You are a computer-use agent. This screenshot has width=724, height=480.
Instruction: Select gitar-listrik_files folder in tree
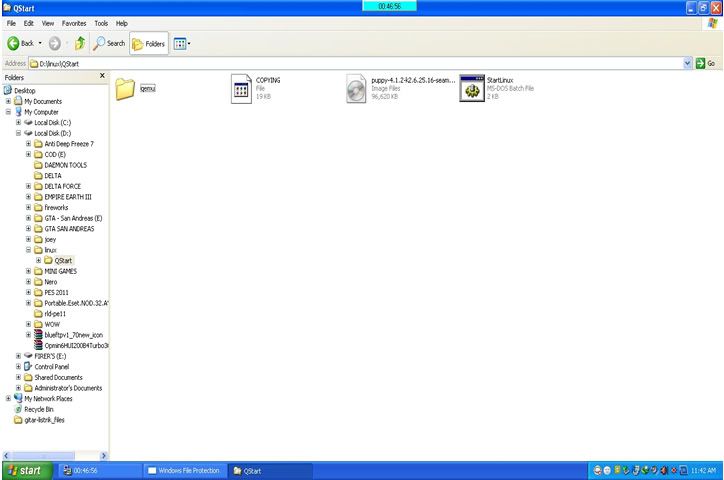coord(44,420)
